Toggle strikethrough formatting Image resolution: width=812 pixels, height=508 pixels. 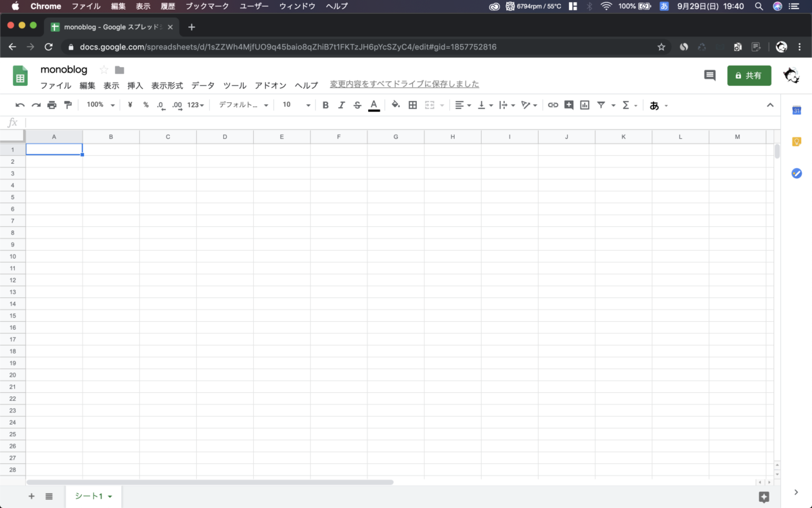(357, 105)
